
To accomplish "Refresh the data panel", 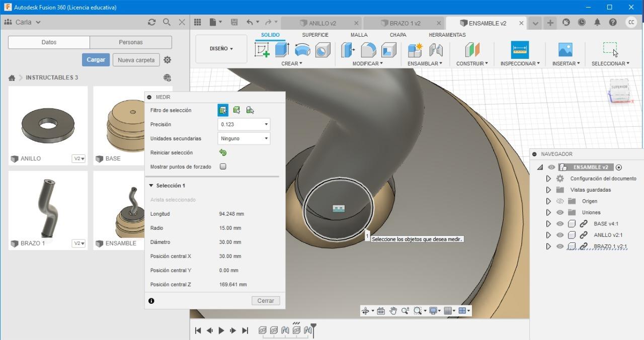I will (x=151, y=22).
